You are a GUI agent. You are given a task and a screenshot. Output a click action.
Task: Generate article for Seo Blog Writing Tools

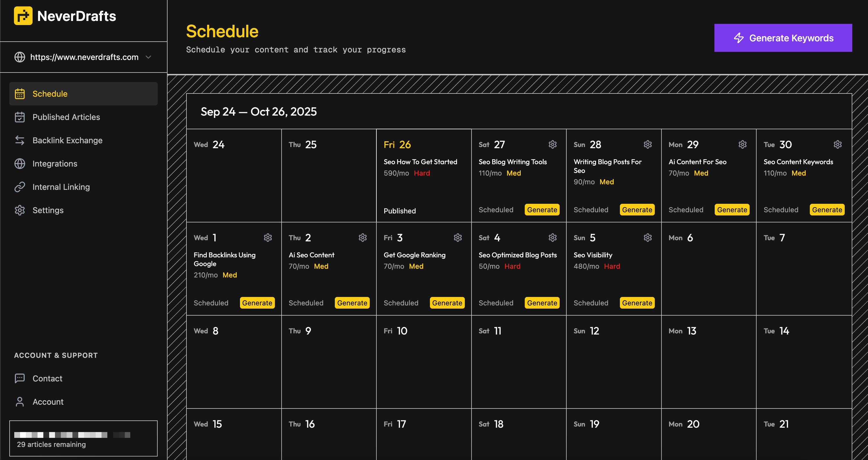[x=542, y=210]
